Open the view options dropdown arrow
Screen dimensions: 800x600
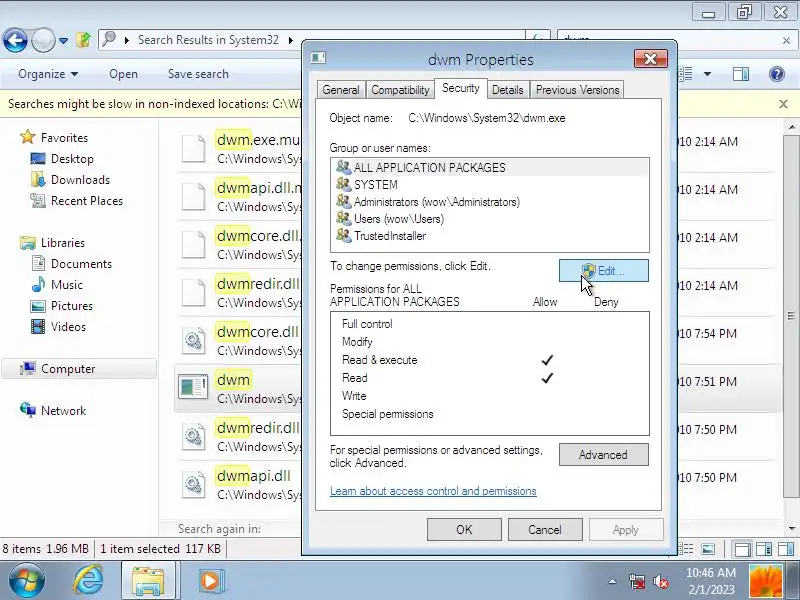pos(707,74)
